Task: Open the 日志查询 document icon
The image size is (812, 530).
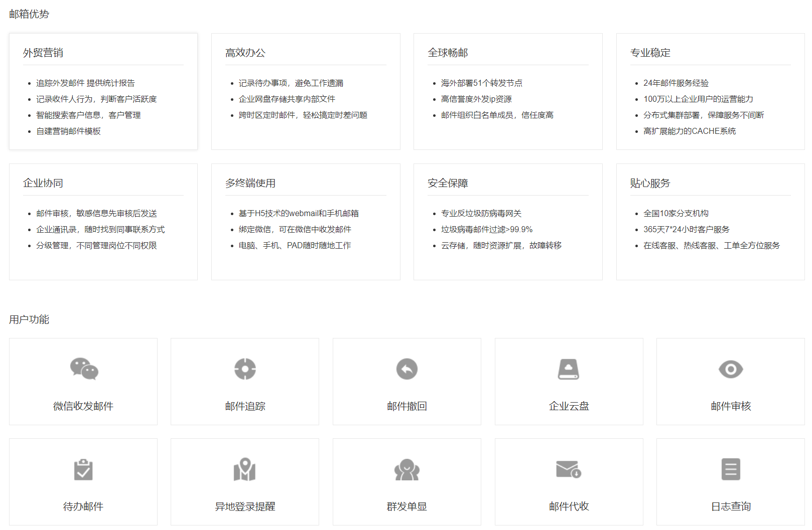Action: [731, 469]
